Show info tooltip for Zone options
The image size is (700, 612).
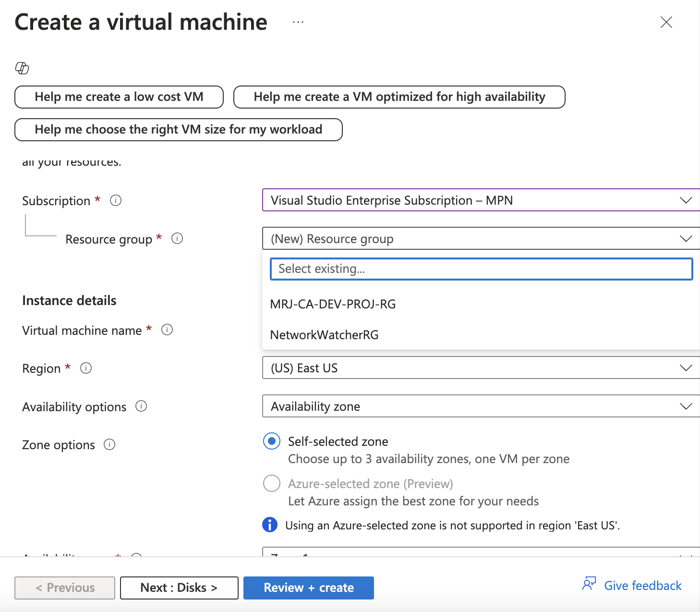[x=109, y=444]
